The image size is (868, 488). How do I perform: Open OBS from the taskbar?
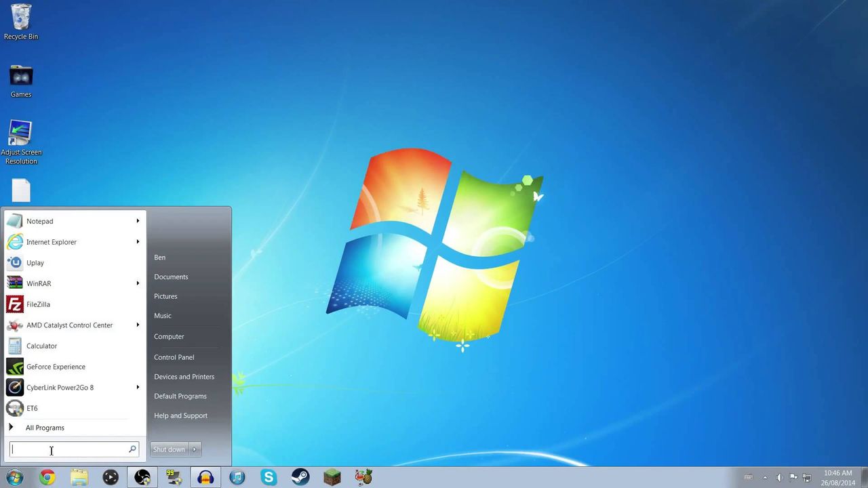[x=142, y=478]
